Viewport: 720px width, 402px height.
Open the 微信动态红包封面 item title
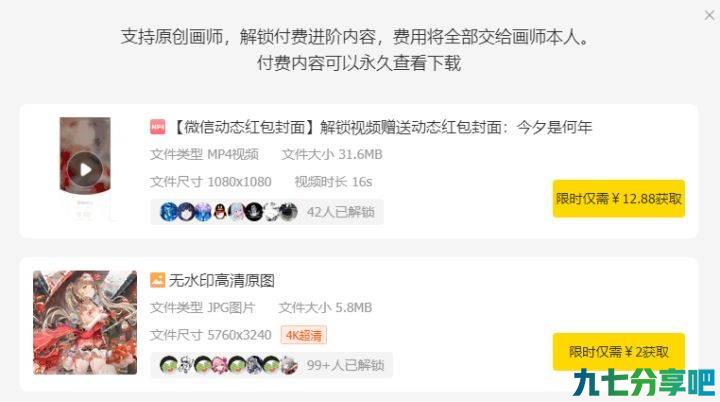(383, 127)
